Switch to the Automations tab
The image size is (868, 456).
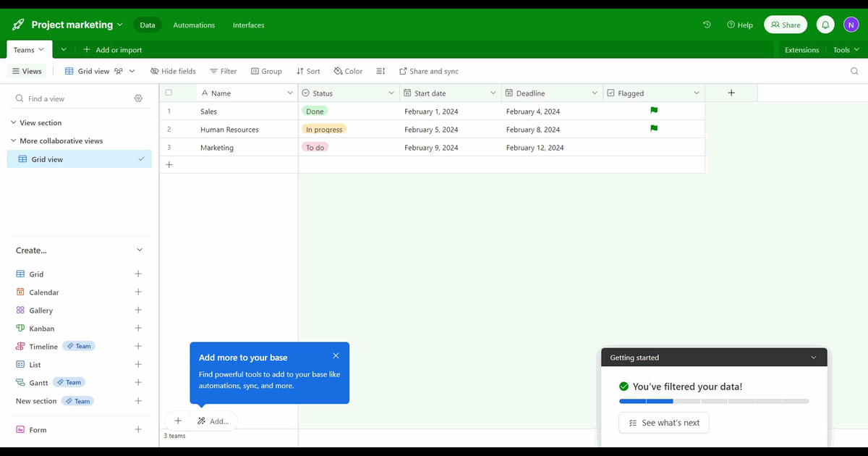point(194,25)
